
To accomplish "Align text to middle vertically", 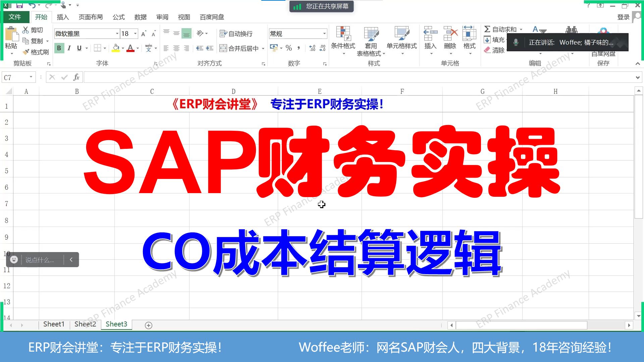I will (176, 33).
